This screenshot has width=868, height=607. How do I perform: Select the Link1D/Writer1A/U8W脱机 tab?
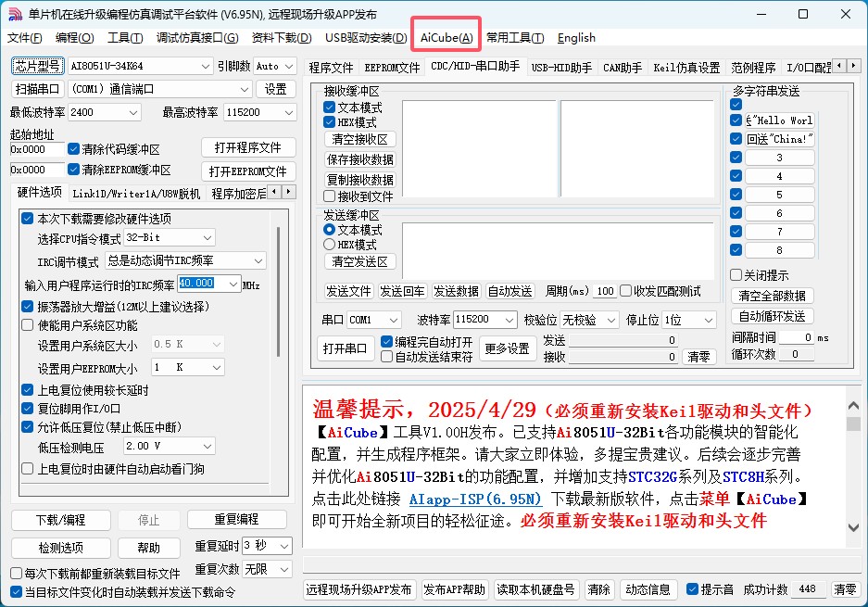tap(136, 194)
